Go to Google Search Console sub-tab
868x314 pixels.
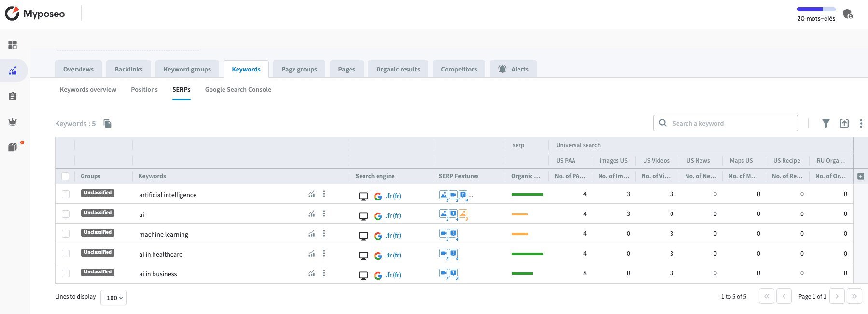click(x=238, y=89)
